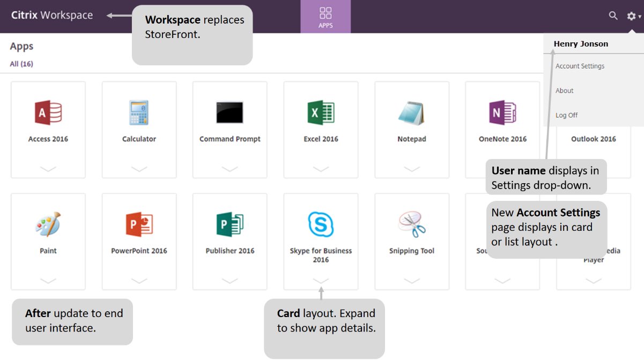
Task: Click the Calculator label
Action: tap(139, 139)
